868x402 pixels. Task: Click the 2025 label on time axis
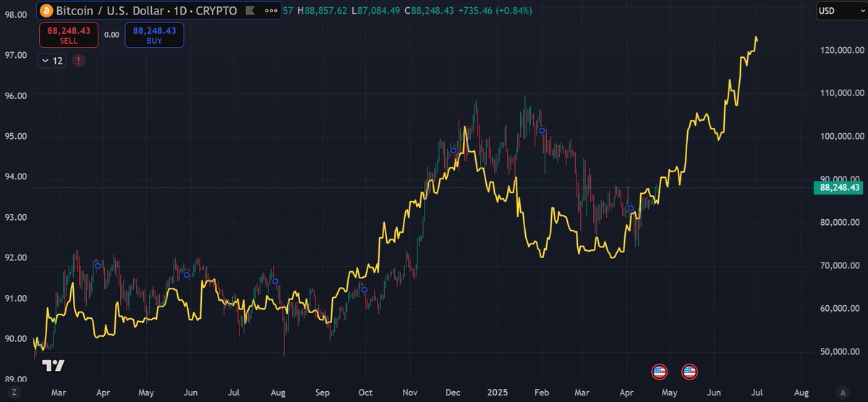(498, 393)
